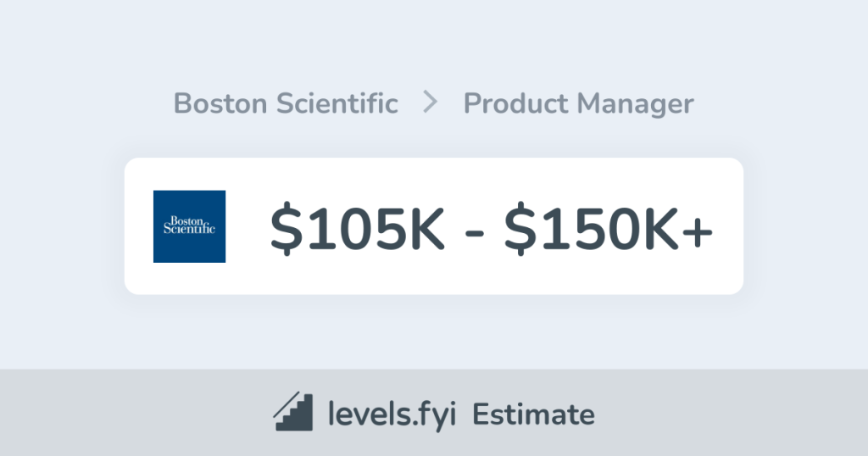Viewport: 868px width, 456px height.
Task: Open the levels.fyi brand text
Action: pyautogui.click(x=393, y=414)
